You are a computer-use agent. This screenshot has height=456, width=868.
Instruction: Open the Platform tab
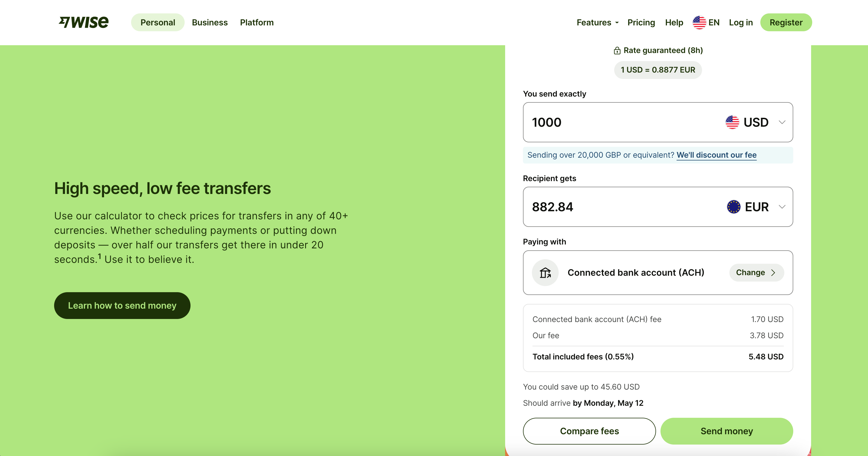[257, 23]
